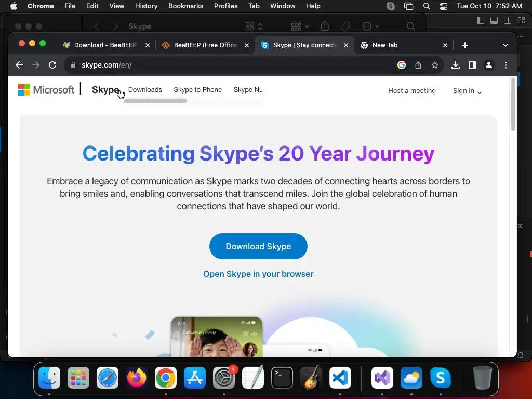
Task: Open GarageBand from the Dock
Action: 311,378
